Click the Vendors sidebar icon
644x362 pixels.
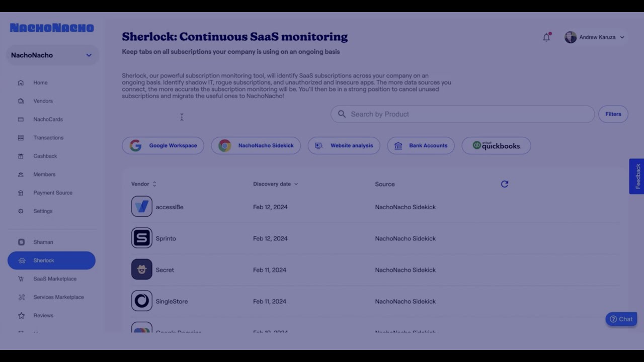(x=21, y=101)
